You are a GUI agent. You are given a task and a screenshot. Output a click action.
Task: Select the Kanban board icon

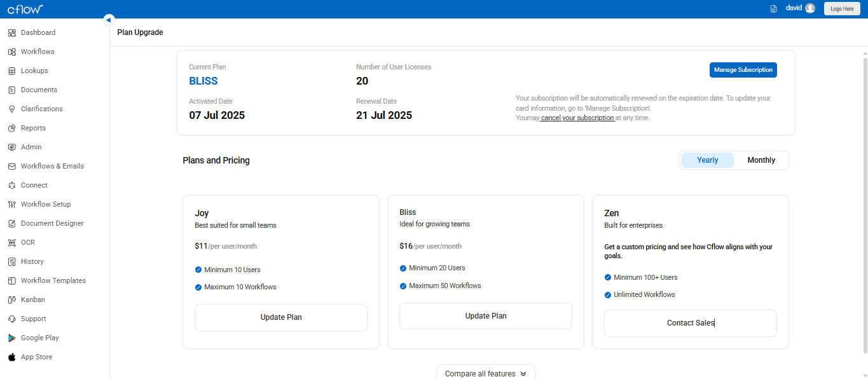[11, 300]
